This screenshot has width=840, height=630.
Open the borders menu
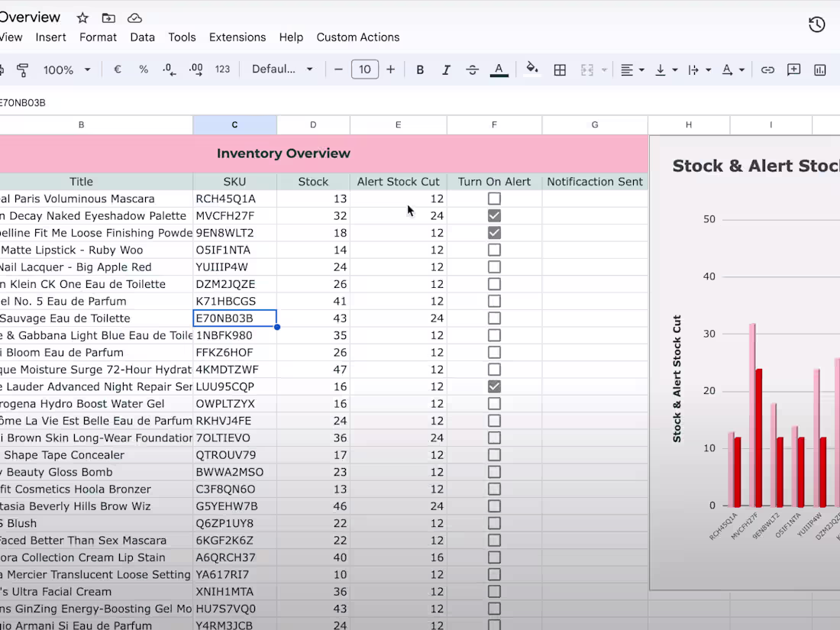(x=561, y=69)
